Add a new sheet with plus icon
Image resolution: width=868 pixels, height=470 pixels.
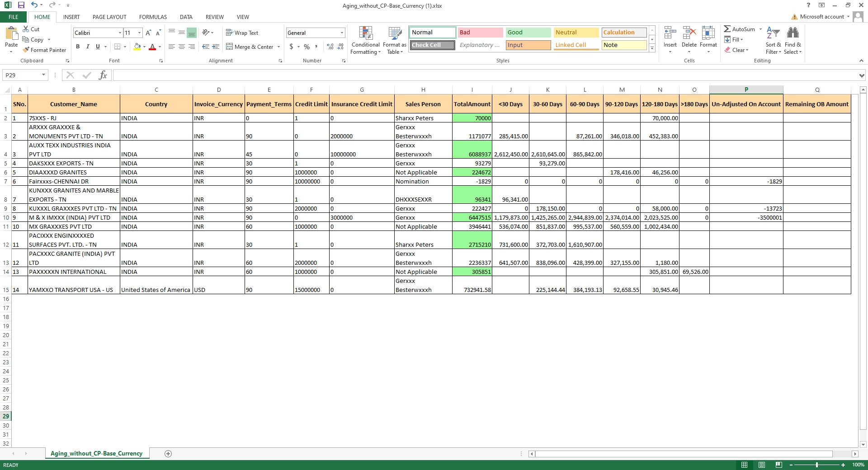point(168,454)
